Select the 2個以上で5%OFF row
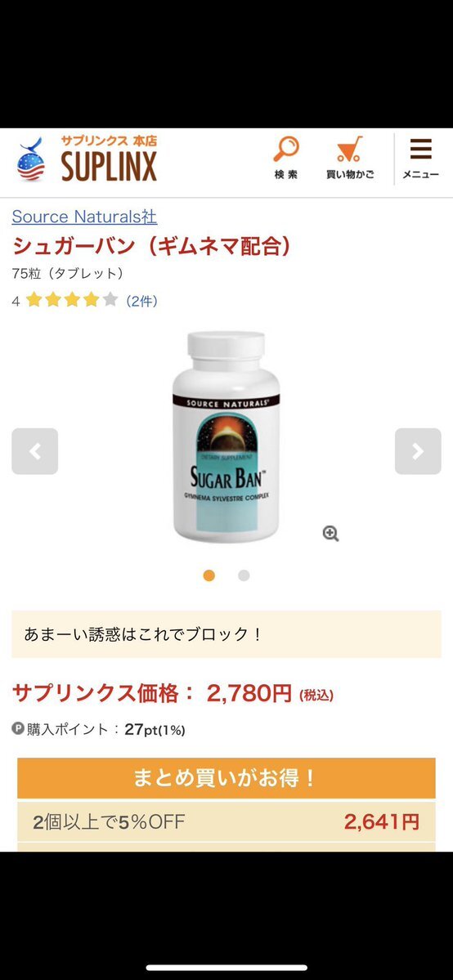Image resolution: width=453 pixels, height=980 pixels. tap(226, 821)
